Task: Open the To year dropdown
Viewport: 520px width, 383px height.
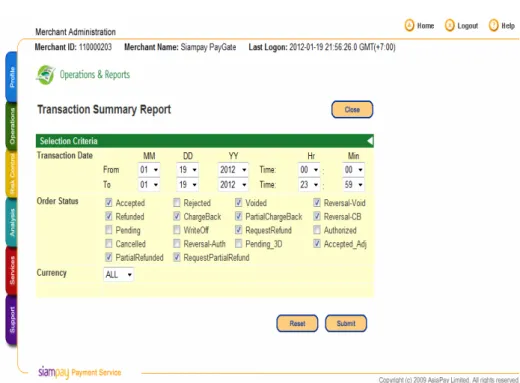Action: coord(233,185)
